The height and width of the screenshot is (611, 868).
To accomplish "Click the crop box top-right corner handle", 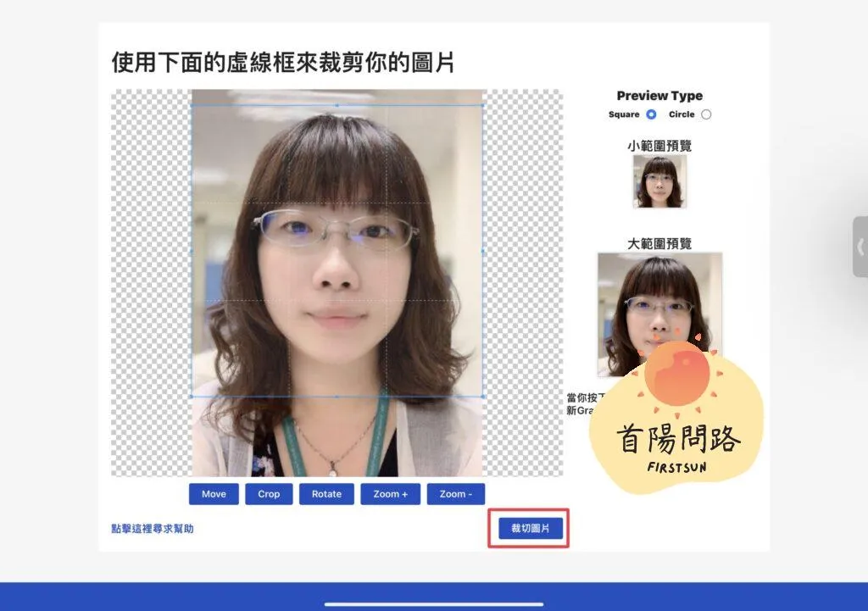I will [x=483, y=105].
